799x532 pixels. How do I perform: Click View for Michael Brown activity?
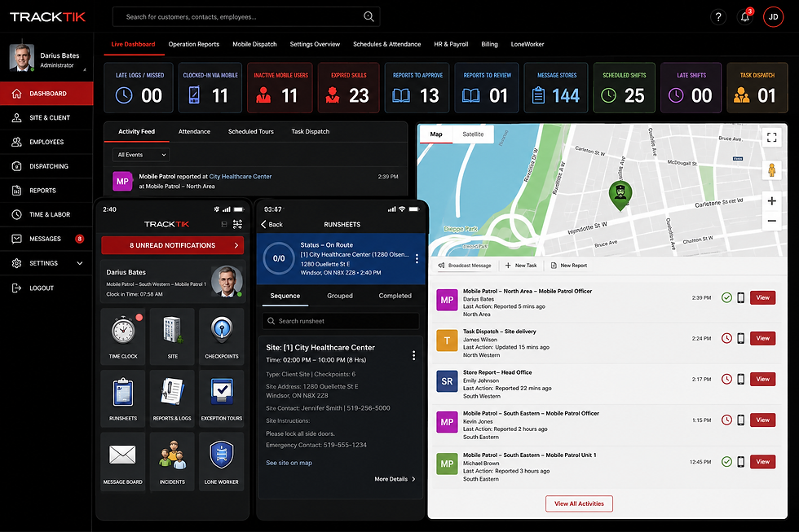click(763, 462)
